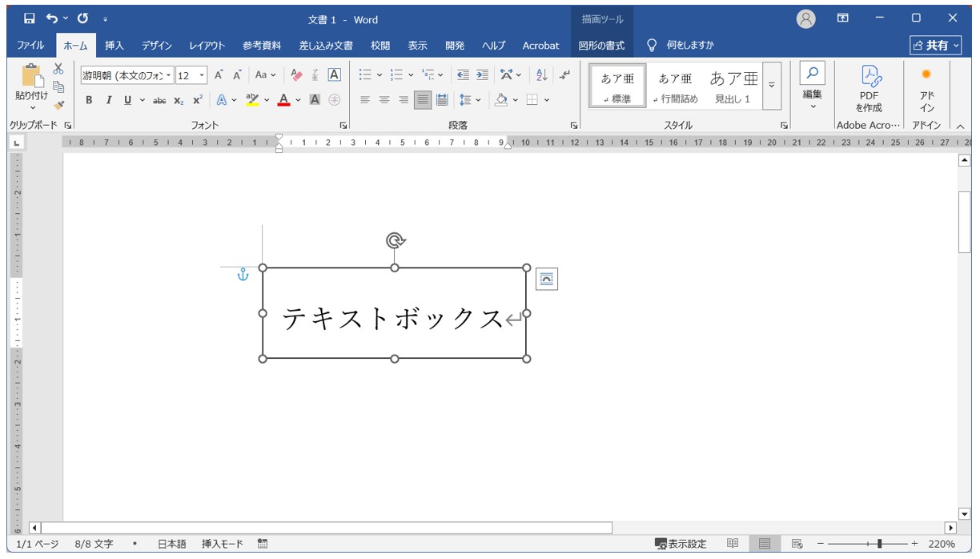Toggle Italic formatting
980x559 pixels.
click(109, 100)
